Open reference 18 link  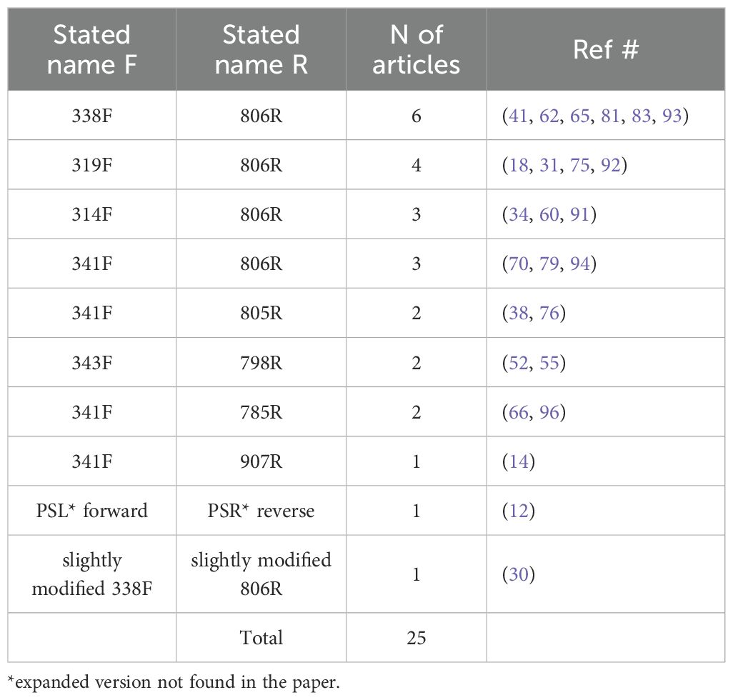[519, 166]
